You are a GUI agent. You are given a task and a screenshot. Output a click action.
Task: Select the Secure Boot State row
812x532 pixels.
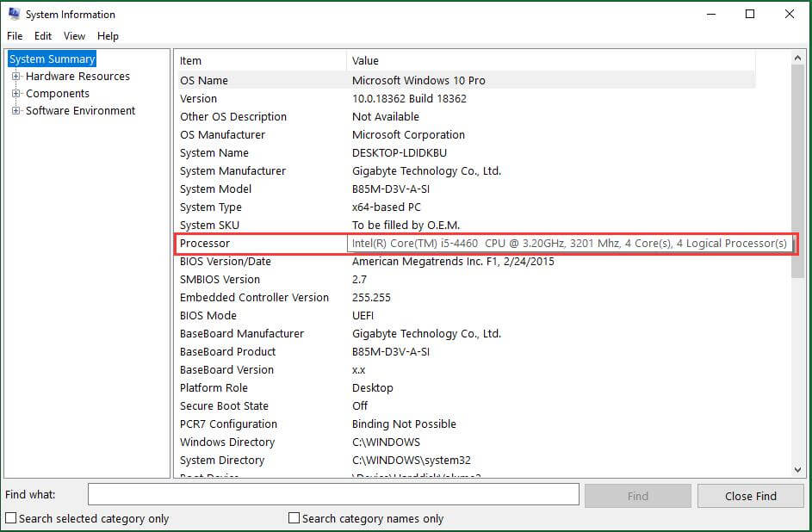pos(466,406)
